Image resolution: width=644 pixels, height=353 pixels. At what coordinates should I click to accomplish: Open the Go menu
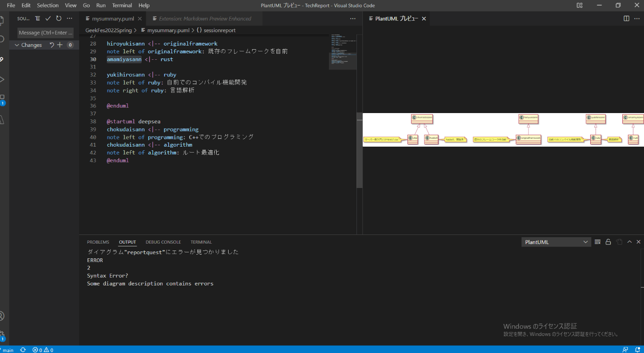(86, 6)
